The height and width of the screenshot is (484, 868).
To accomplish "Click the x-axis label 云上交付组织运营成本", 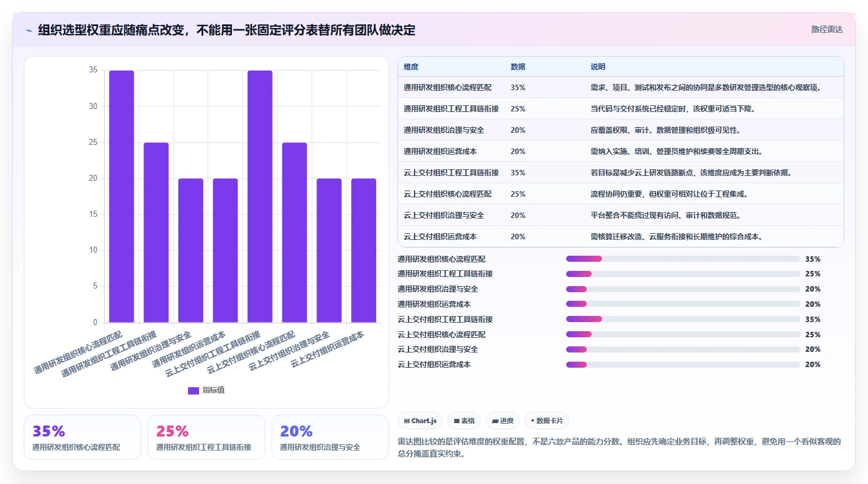I will point(327,349).
